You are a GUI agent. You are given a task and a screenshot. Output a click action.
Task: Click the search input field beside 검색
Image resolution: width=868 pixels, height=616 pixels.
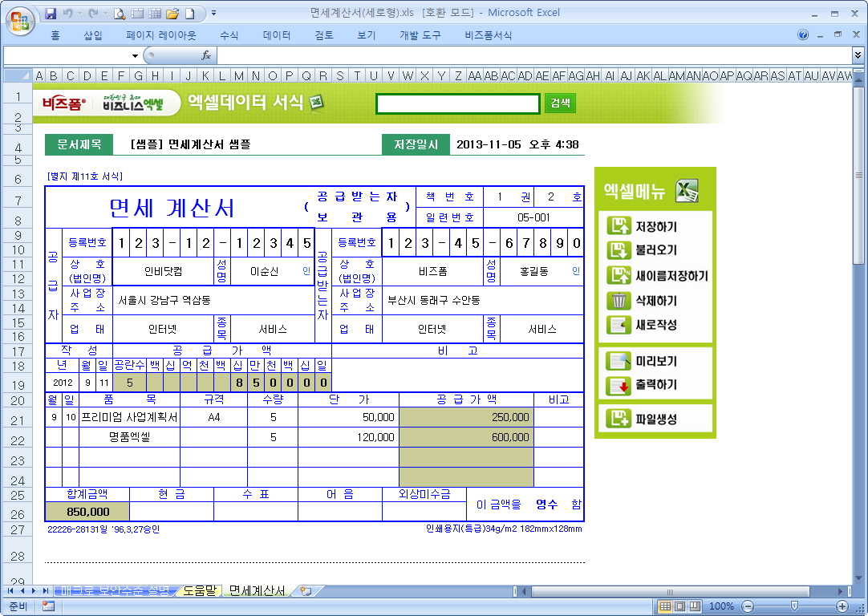[458, 103]
